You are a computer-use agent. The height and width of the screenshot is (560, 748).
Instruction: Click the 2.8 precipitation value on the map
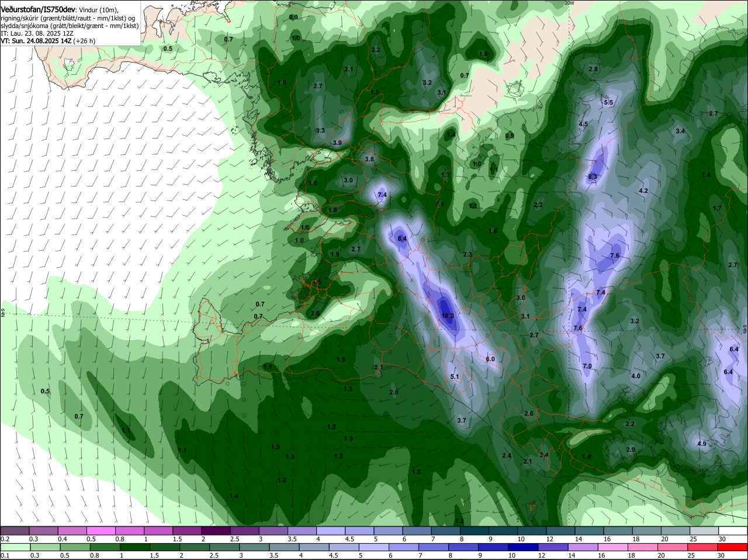(x=593, y=70)
